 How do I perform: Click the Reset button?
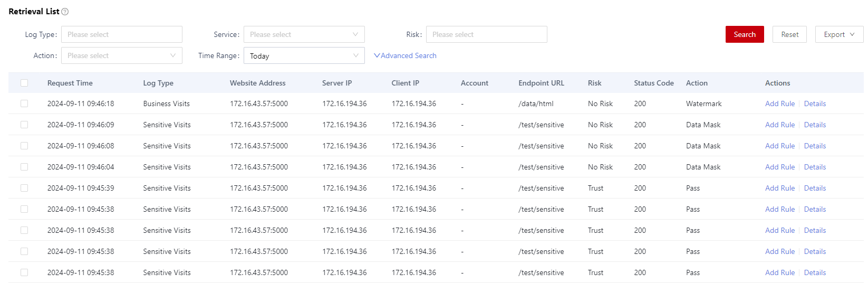(x=789, y=34)
